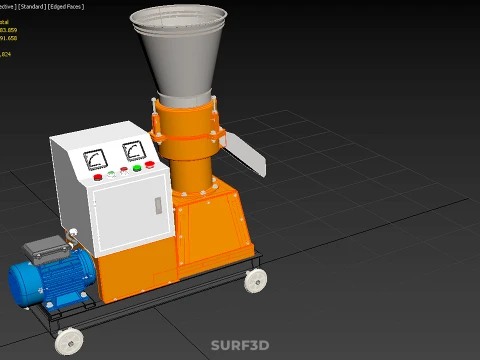Open the [Standard] viewport shading menu

pyautogui.click(x=32, y=7)
